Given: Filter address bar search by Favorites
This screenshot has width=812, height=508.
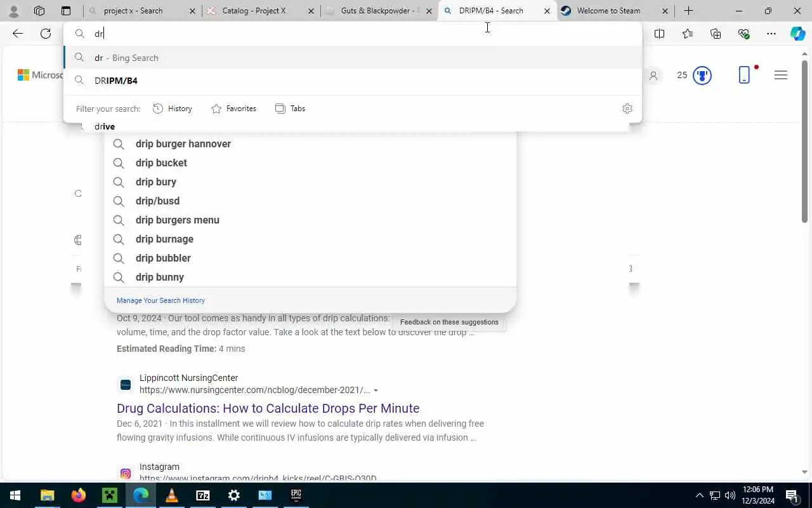Looking at the screenshot, I should tap(233, 109).
